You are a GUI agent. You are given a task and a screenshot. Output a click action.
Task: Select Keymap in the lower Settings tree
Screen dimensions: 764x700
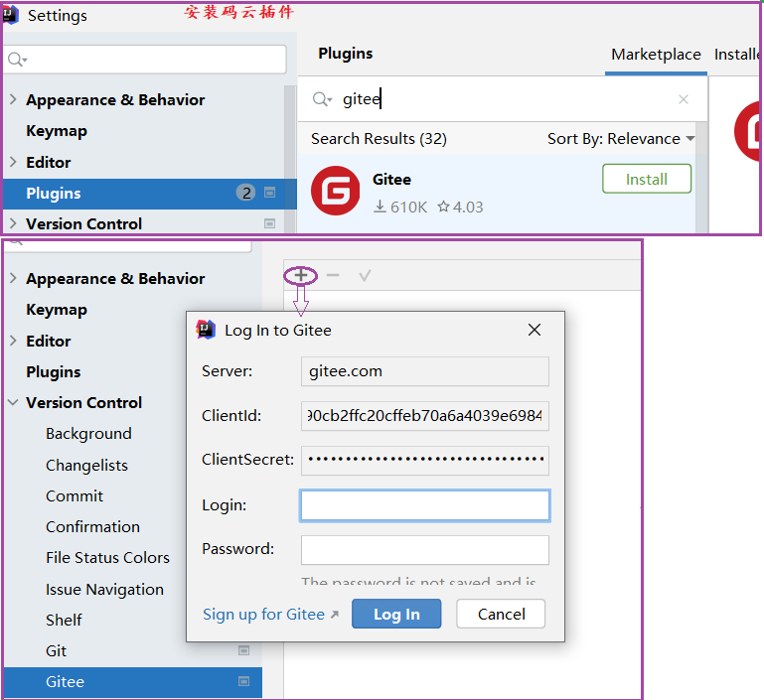[56, 310]
